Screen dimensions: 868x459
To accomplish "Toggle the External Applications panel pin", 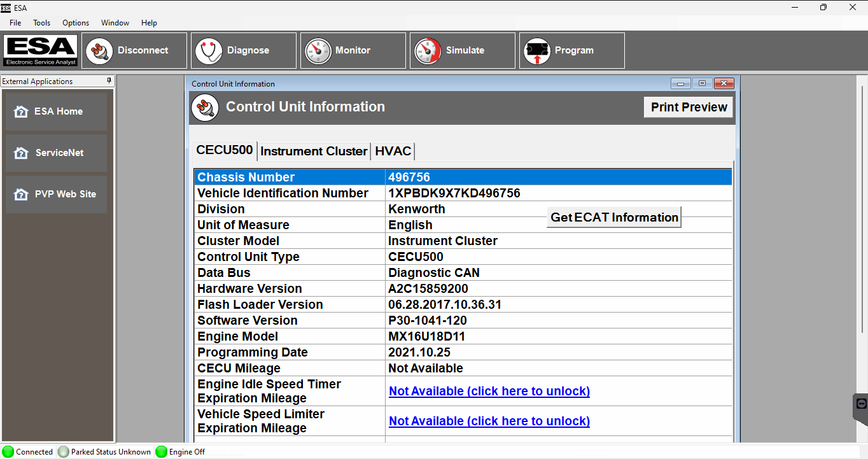I will coord(109,81).
